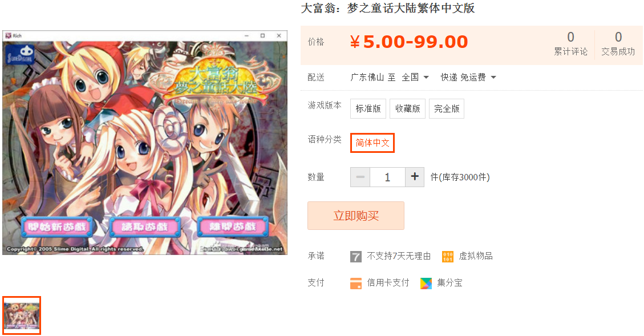
Task: Select the 标准版 game version
Action: (x=368, y=108)
